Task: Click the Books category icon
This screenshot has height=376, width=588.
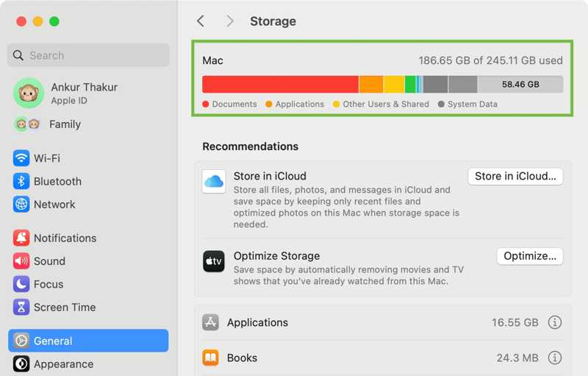Action: pos(211,358)
